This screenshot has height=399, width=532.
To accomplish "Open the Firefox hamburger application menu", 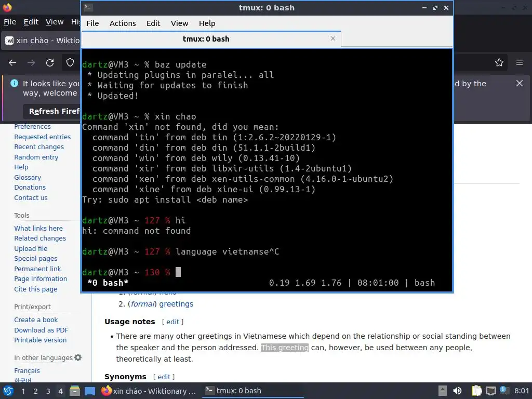I will point(520,62).
